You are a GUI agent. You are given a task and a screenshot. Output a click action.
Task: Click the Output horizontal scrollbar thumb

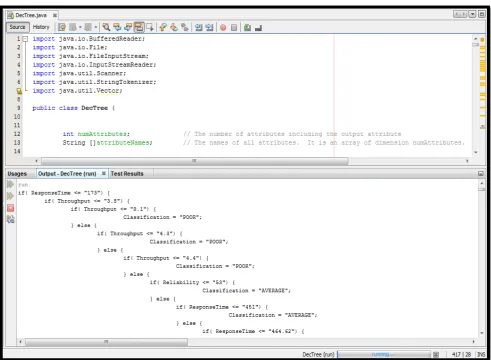point(106,342)
